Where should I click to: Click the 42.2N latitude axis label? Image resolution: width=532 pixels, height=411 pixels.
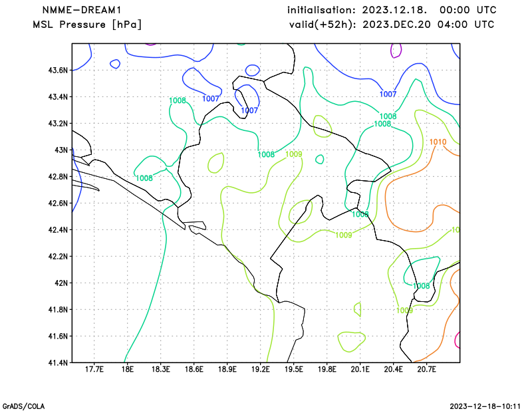[x=58, y=257]
